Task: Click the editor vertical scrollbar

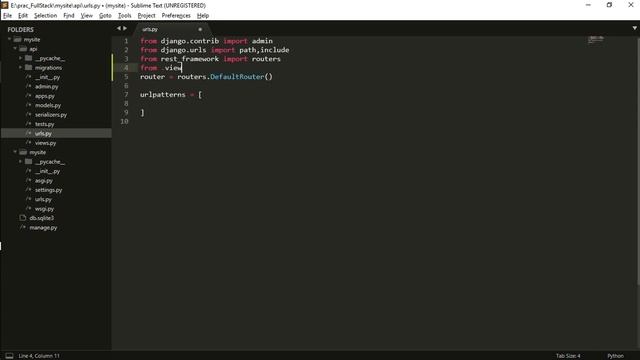Action: pos(638,161)
